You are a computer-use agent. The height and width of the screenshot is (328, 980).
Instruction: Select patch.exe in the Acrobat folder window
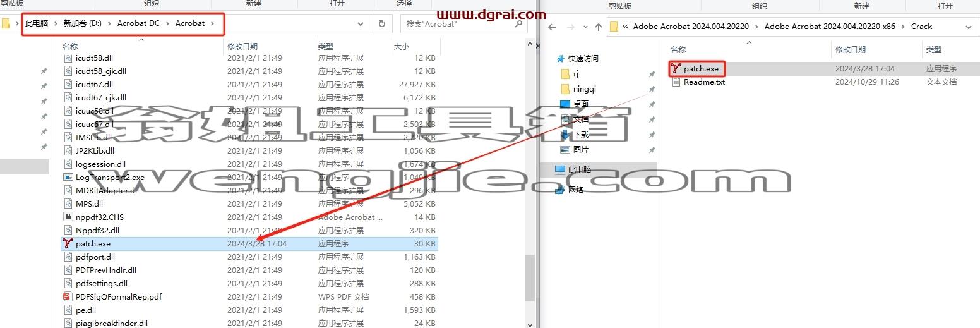(249, 244)
